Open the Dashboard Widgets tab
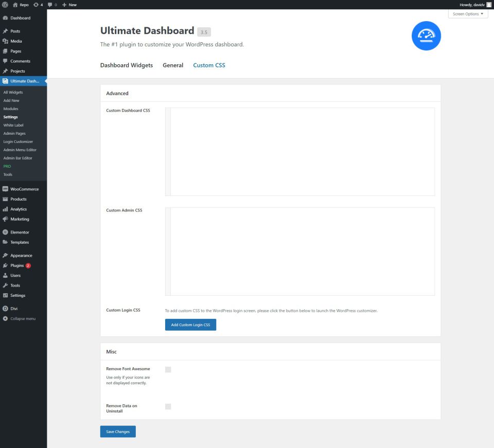Screen dimensions: 494x448 coord(126,65)
